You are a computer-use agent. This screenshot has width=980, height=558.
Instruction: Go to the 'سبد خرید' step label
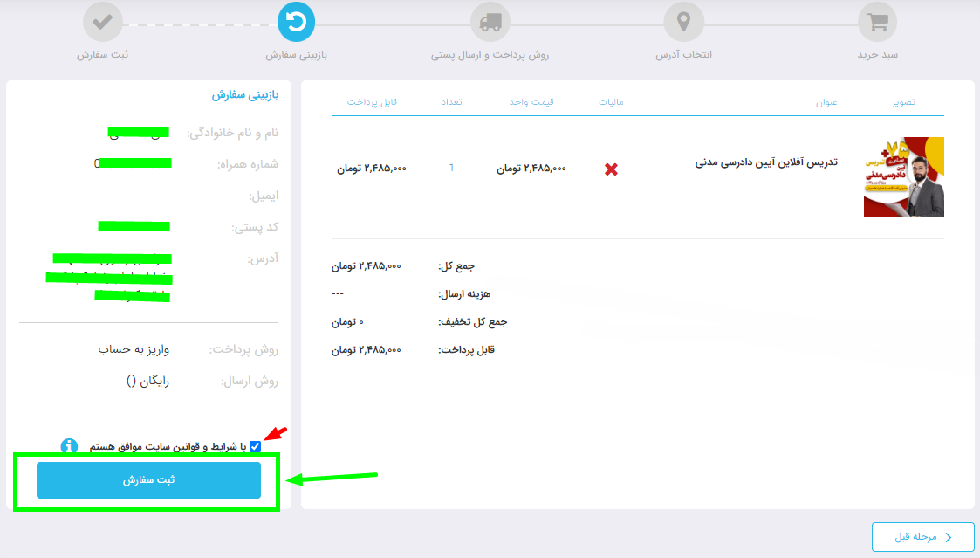(x=877, y=55)
